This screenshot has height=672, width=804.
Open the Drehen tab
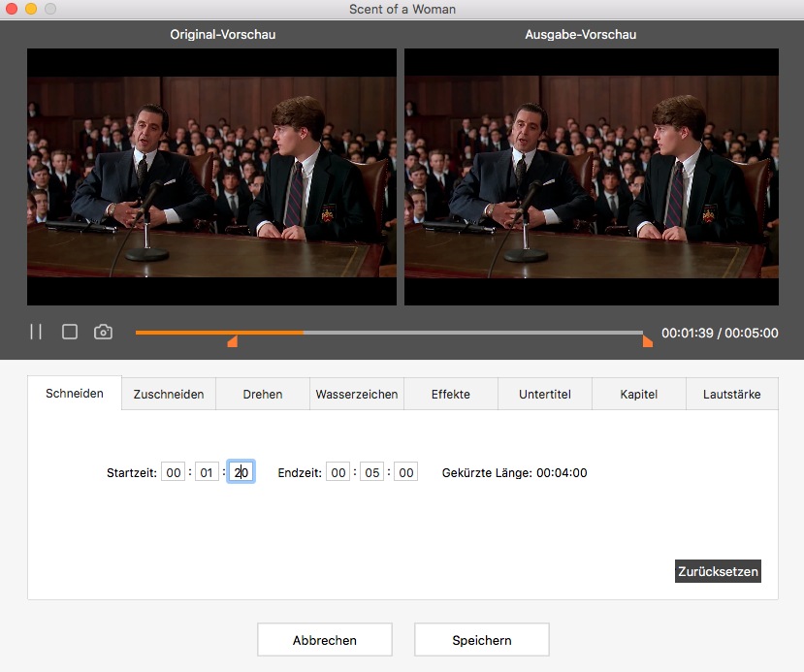[x=263, y=394]
